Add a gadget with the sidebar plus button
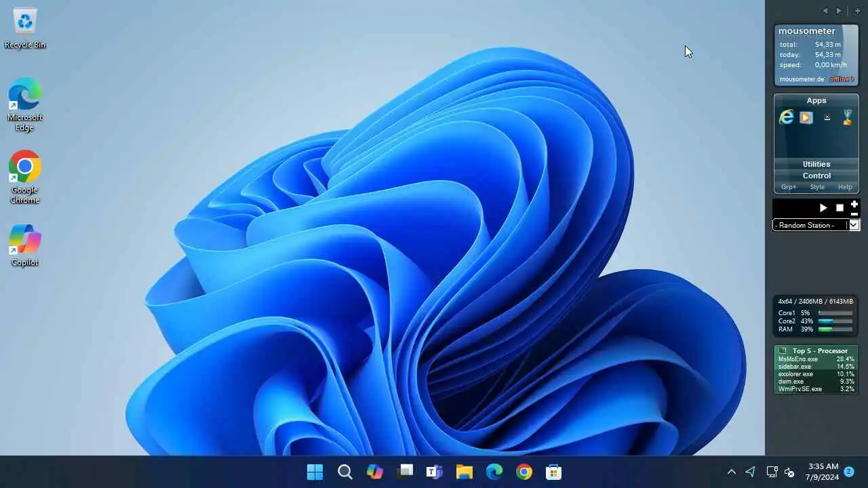The width and height of the screenshot is (868, 488). click(x=857, y=11)
